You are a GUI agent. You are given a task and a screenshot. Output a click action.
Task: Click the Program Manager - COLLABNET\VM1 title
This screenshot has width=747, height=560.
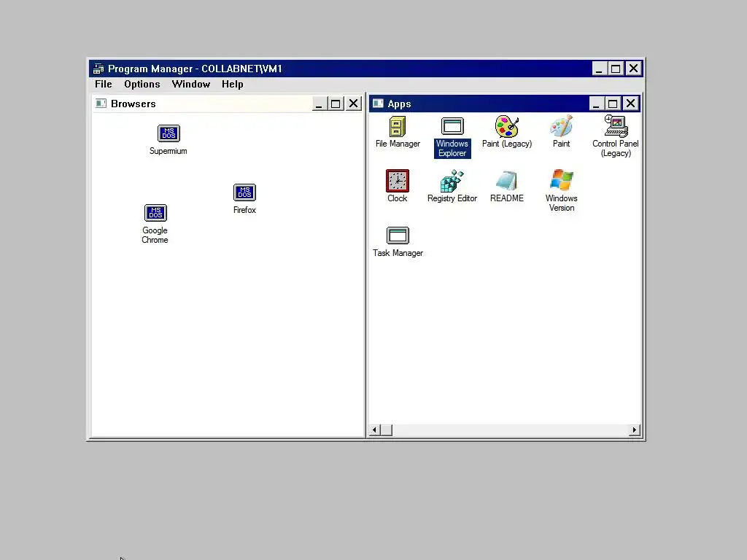tap(195, 69)
